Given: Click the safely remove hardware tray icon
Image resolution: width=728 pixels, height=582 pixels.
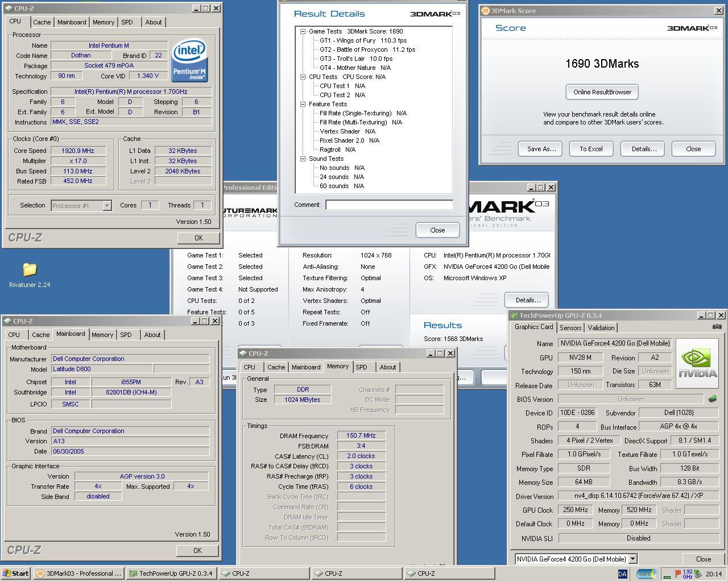Looking at the screenshot, I should tap(697, 574).
